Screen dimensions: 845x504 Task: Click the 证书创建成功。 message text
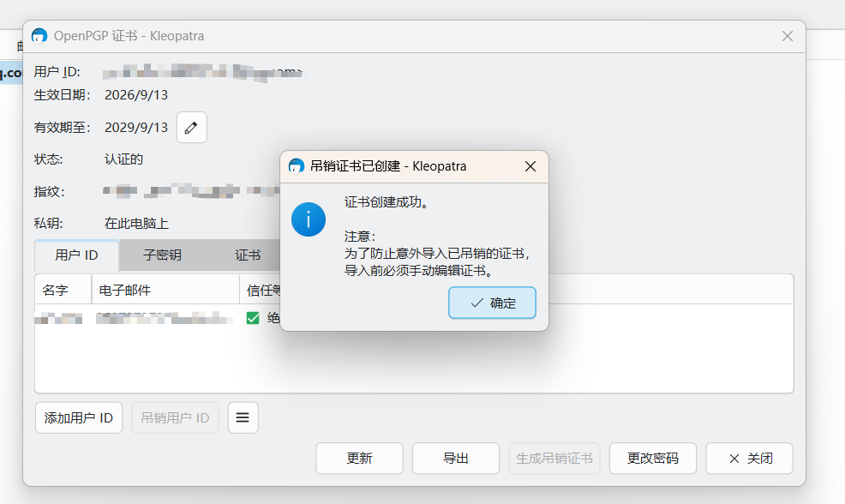(x=387, y=202)
